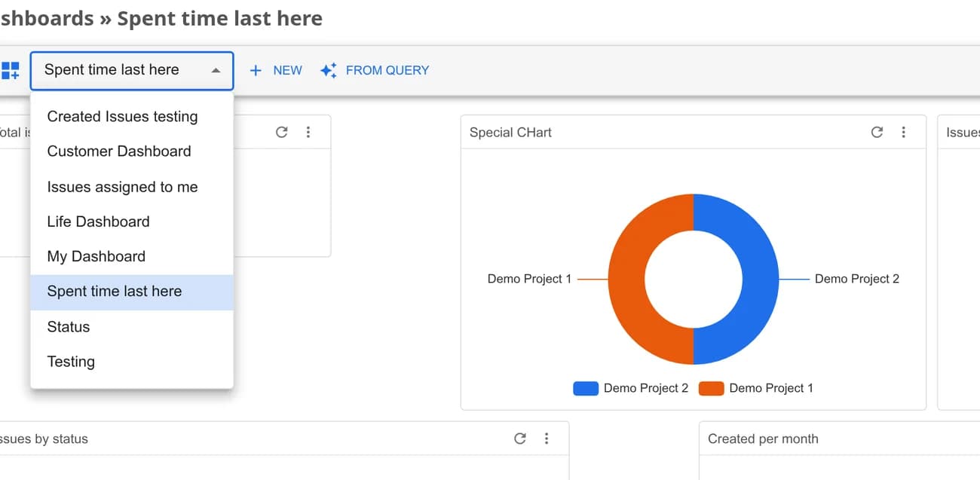980x480 pixels.
Task: Click the add dashboard grid icon
Action: [x=11, y=71]
